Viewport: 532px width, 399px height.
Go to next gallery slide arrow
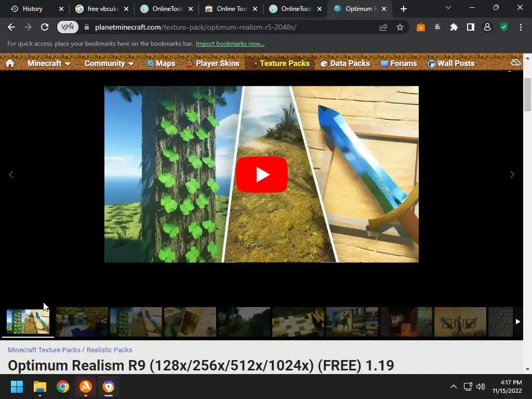pos(512,175)
